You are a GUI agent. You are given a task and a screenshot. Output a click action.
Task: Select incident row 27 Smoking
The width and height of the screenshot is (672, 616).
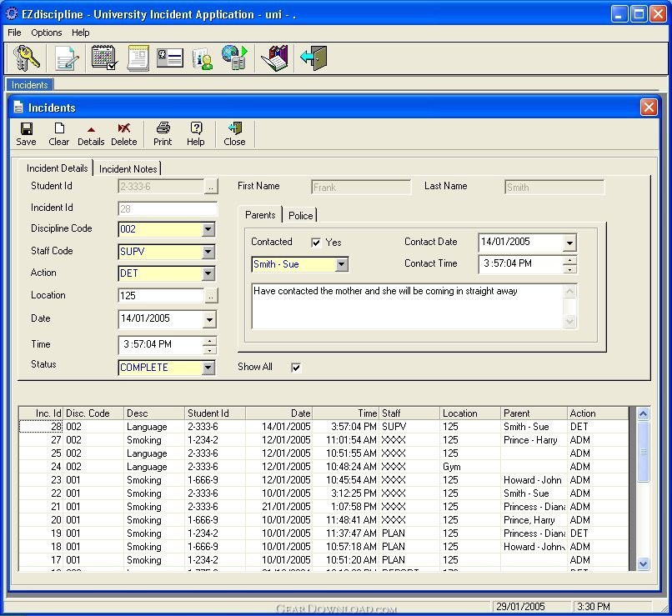click(x=323, y=440)
